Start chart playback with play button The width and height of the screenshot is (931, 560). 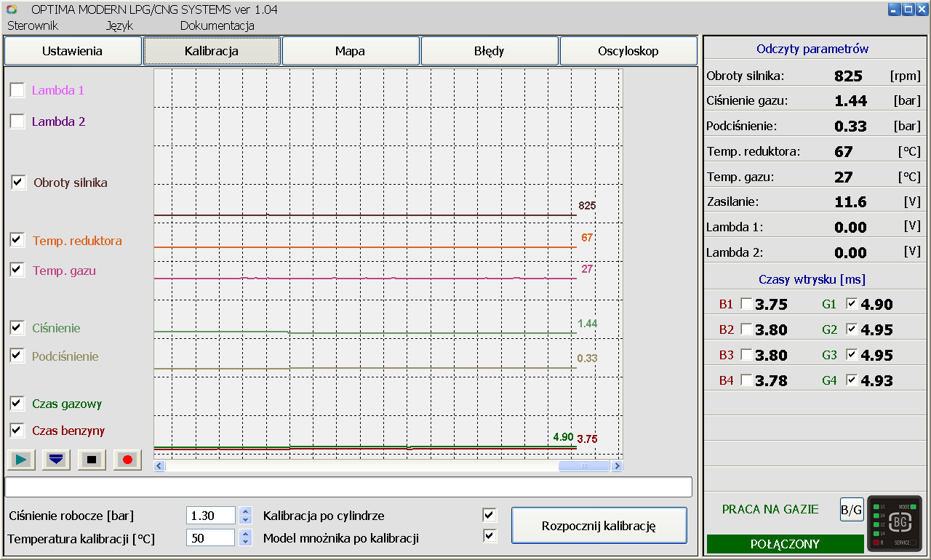click(22, 460)
